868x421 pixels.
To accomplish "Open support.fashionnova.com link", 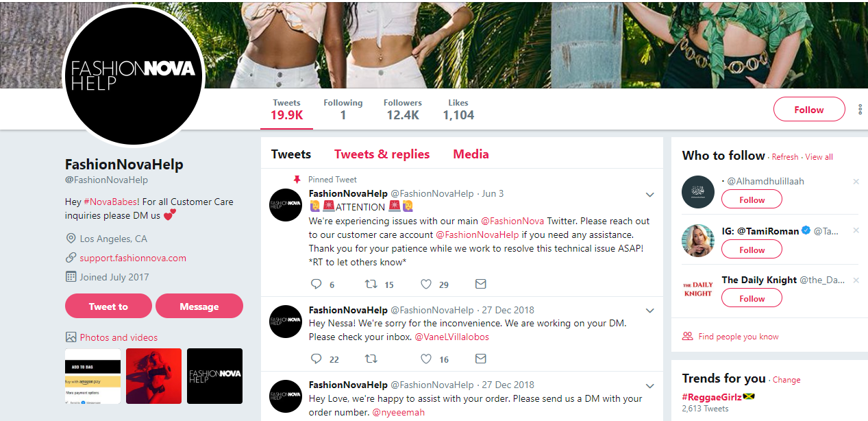I will click(133, 258).
